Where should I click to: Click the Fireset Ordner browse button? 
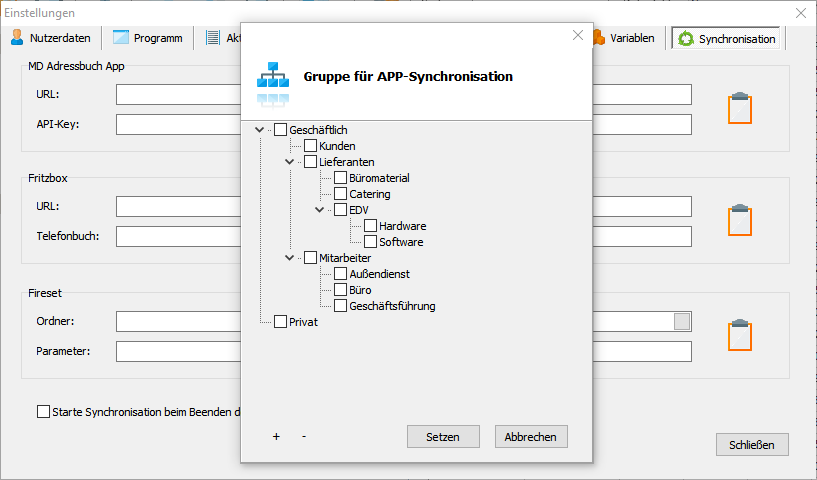click(x=682, y=321)
